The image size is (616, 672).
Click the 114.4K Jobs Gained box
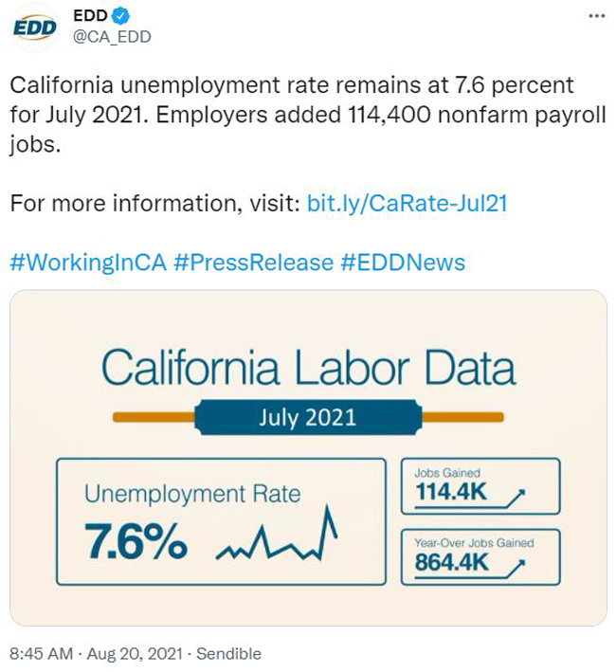click(x=480, y=486)
